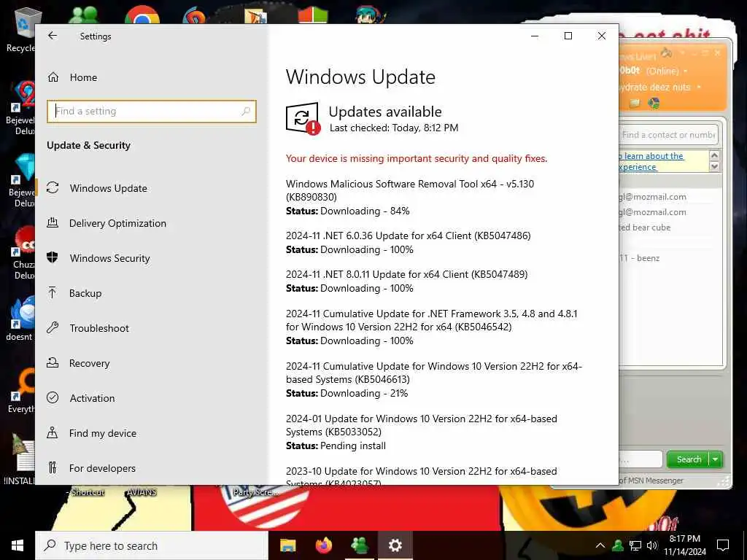The width and height of the screenshot is (747, 560).
Task: Click 'Status: Downloading - 21%' text
Action: click(x=347, y=393)
